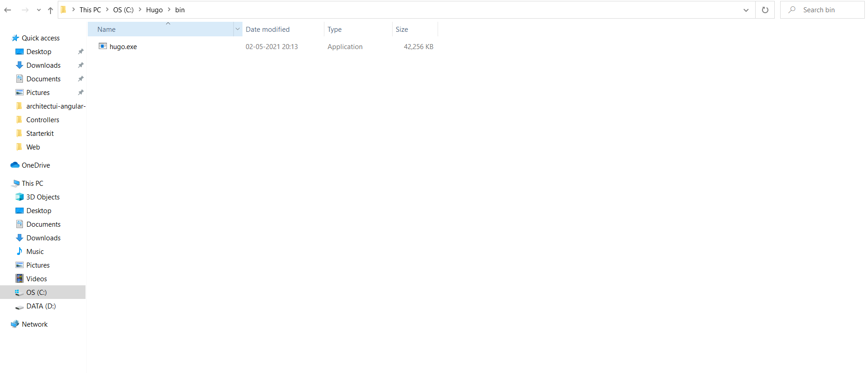Go back with the back arrow

tap(8, 10)
